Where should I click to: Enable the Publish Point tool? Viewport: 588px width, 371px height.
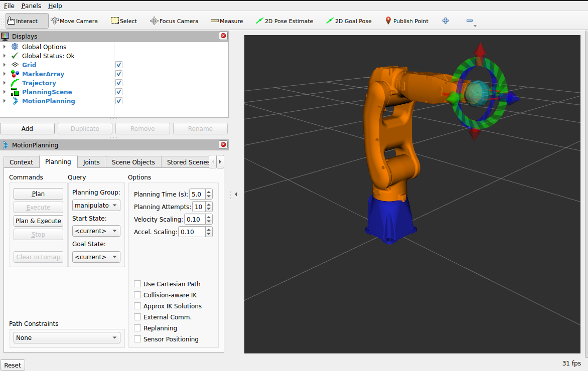coord(406,21)
